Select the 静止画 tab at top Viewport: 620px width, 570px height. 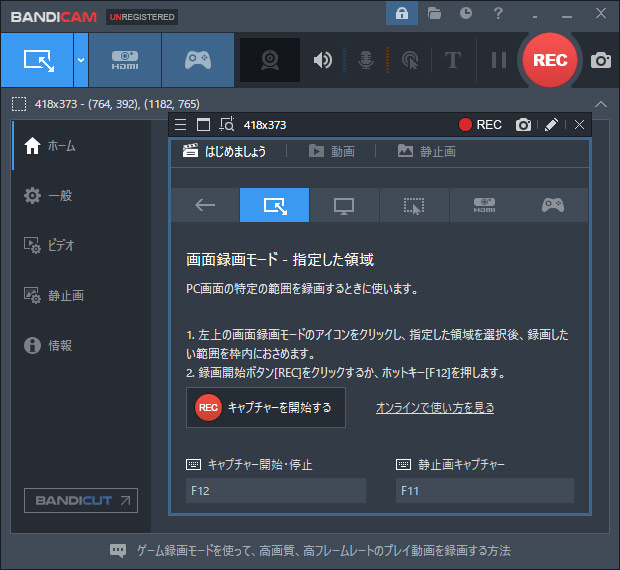[427, 151]
